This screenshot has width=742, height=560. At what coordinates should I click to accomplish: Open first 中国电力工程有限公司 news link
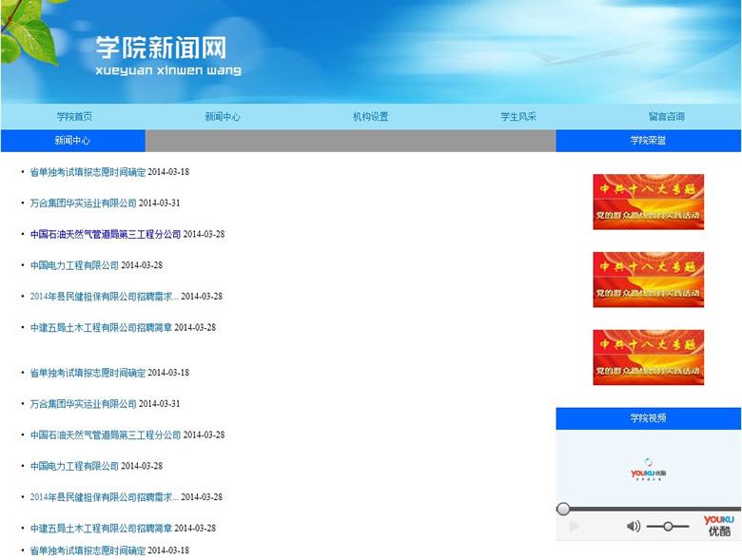[x=74, y=265]
